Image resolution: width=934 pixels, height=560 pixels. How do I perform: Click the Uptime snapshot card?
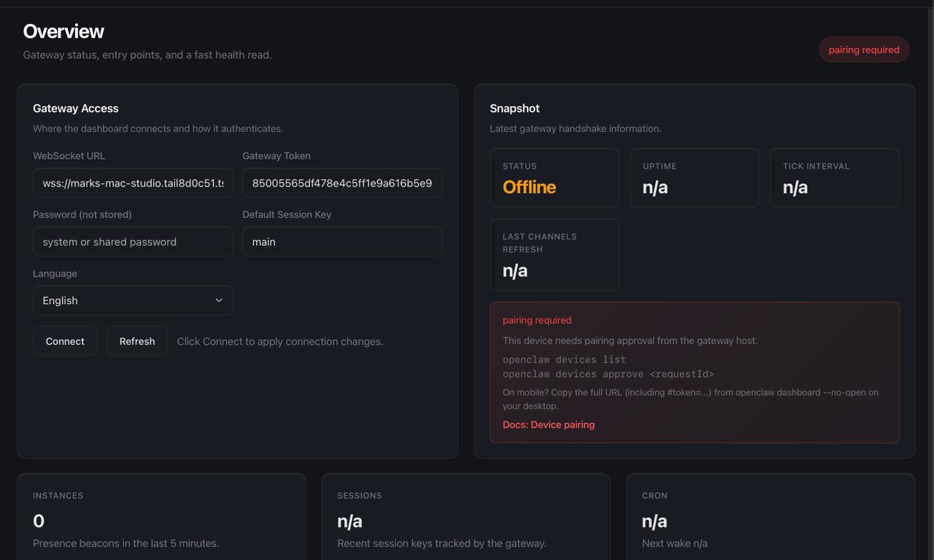(694, 179)
